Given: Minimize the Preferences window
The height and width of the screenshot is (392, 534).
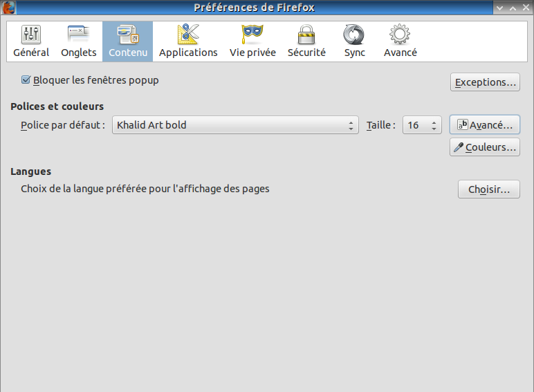Looking at the screenshot, I should [x=499, y=8].
